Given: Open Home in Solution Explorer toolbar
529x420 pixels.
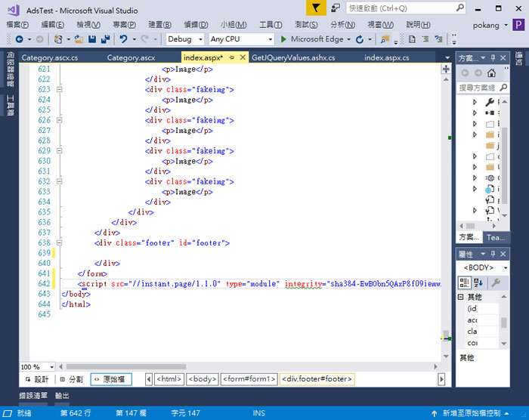Looking at the screenshot, I should tap(491, 73).
